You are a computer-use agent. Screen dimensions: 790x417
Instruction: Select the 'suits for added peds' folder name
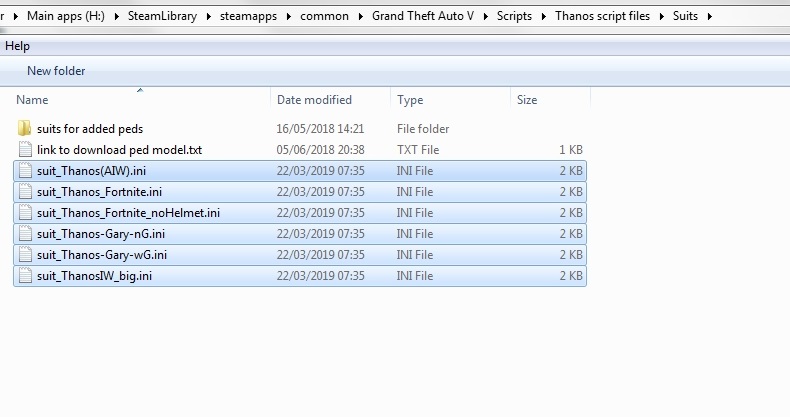pos(90,129)
